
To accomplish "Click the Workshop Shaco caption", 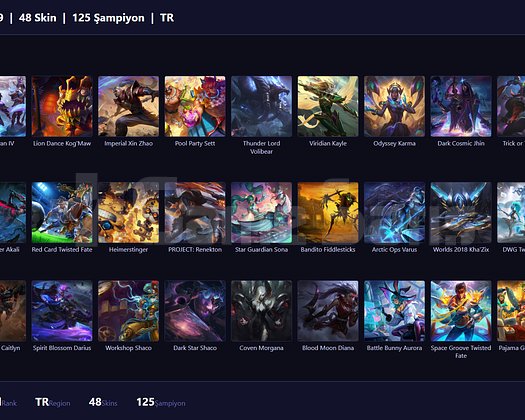I will (129, 348).
